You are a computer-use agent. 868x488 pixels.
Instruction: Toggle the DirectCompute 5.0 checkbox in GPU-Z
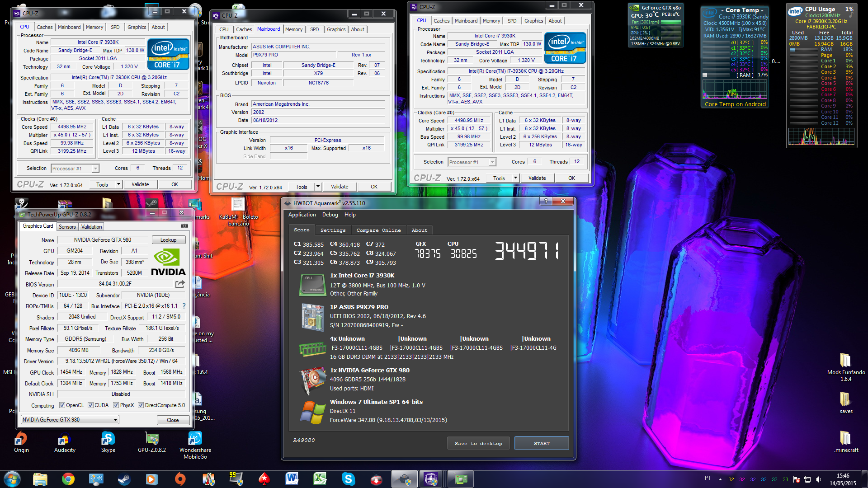tap(141, 405)
